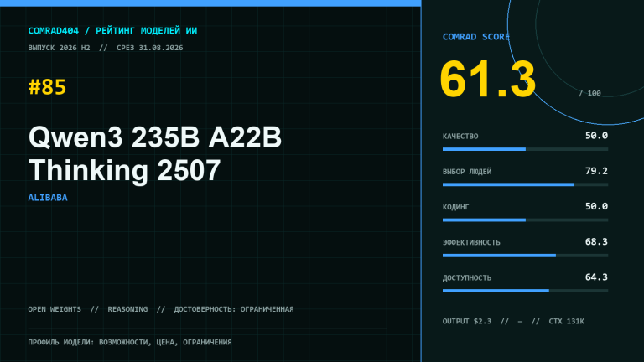The width and height of the screenshot is (644, 362).
Task: Click the OUTPUT $2.3 price text
Action: (x=467, y=322)
